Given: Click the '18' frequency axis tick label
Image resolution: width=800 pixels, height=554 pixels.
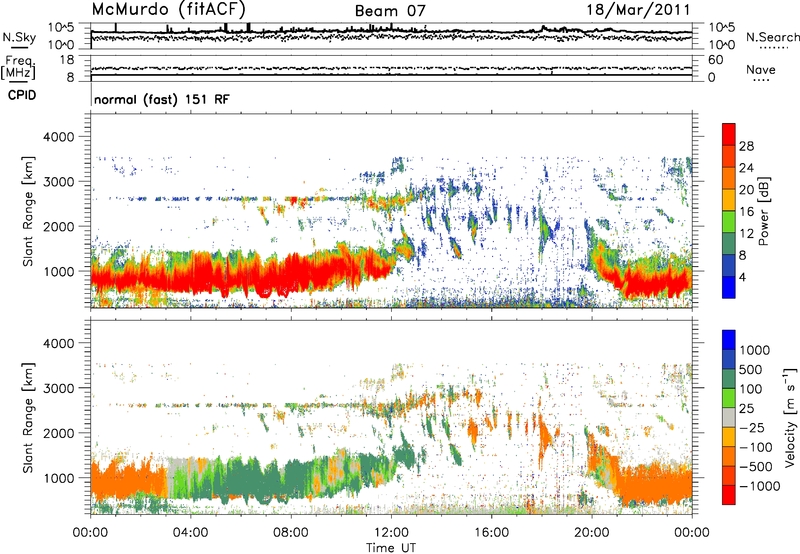Looking at the screenshot, I should 67,60.
